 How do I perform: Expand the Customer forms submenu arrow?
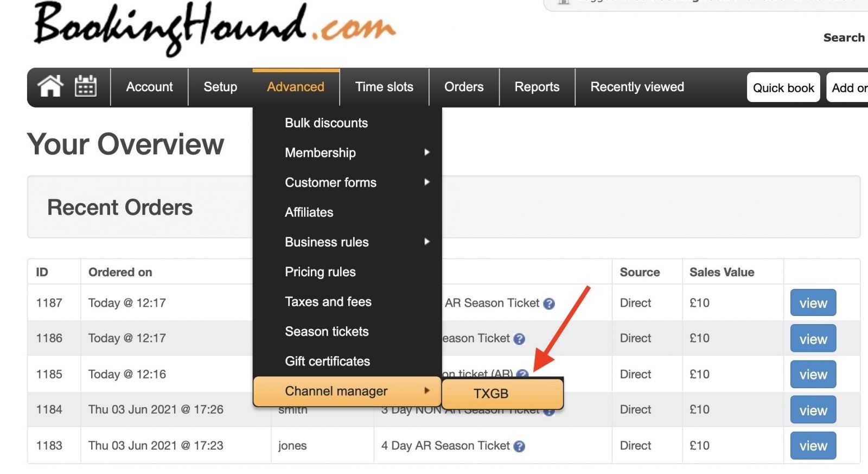click(427, 182)
